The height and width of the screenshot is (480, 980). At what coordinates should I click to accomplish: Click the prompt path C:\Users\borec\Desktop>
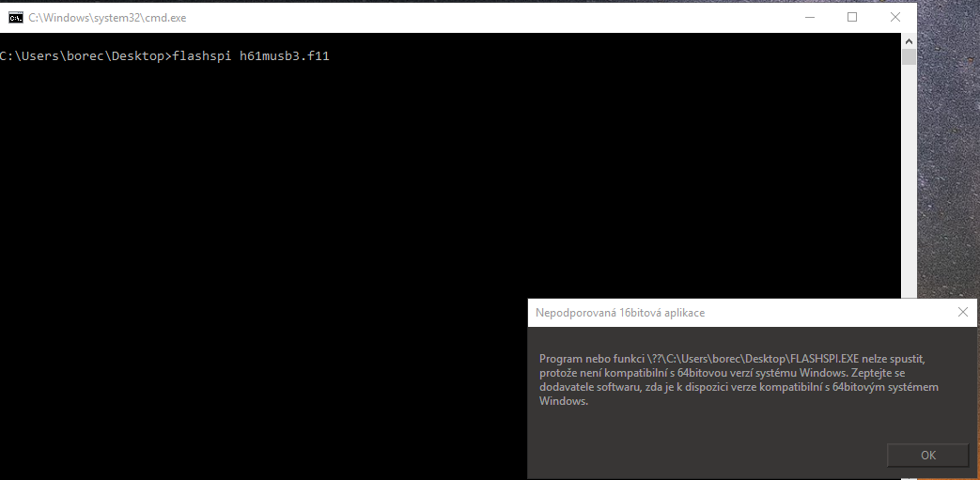(86, 56)
